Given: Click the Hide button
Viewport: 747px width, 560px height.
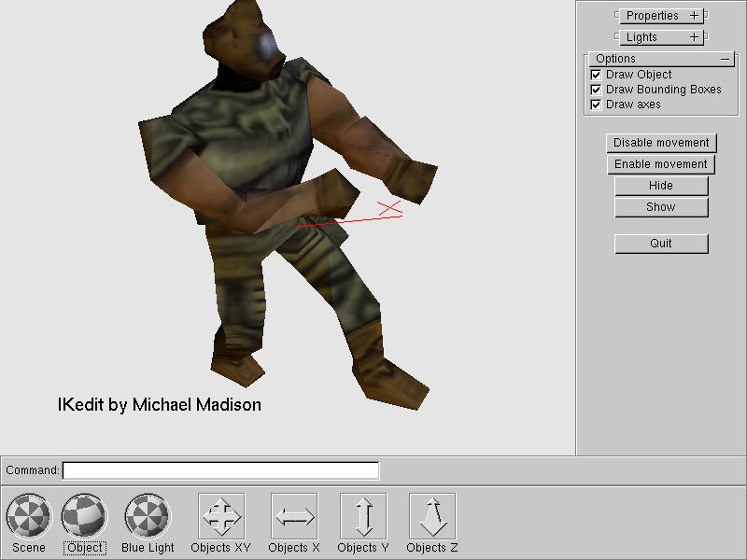Looking at the screenshot, I should 661,186.
